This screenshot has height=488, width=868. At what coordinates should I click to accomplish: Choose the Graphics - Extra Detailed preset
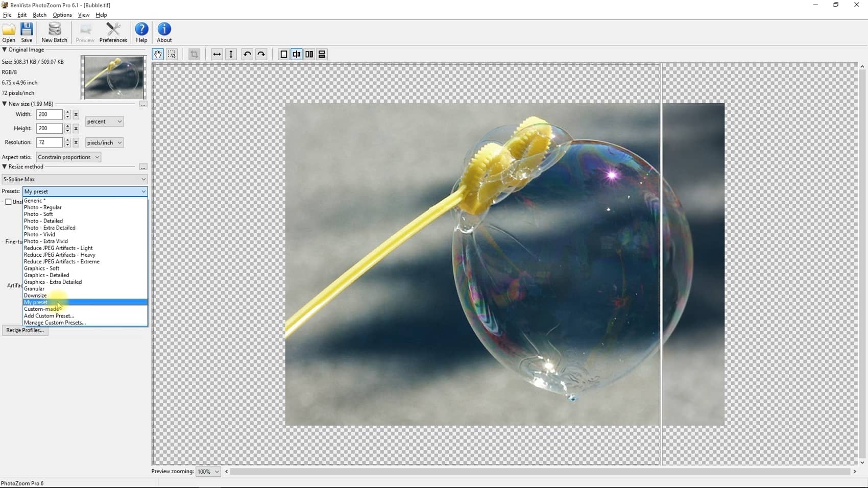click(x=85, y=282)
